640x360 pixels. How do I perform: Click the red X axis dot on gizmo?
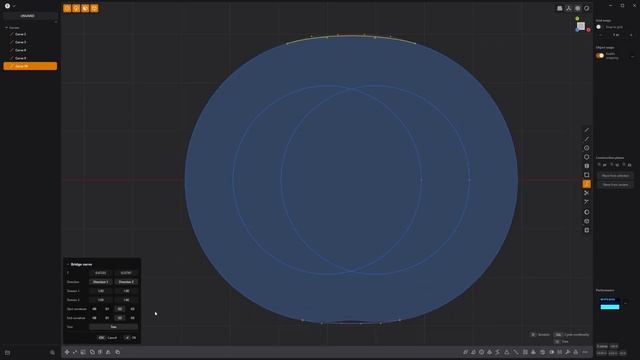589,30
